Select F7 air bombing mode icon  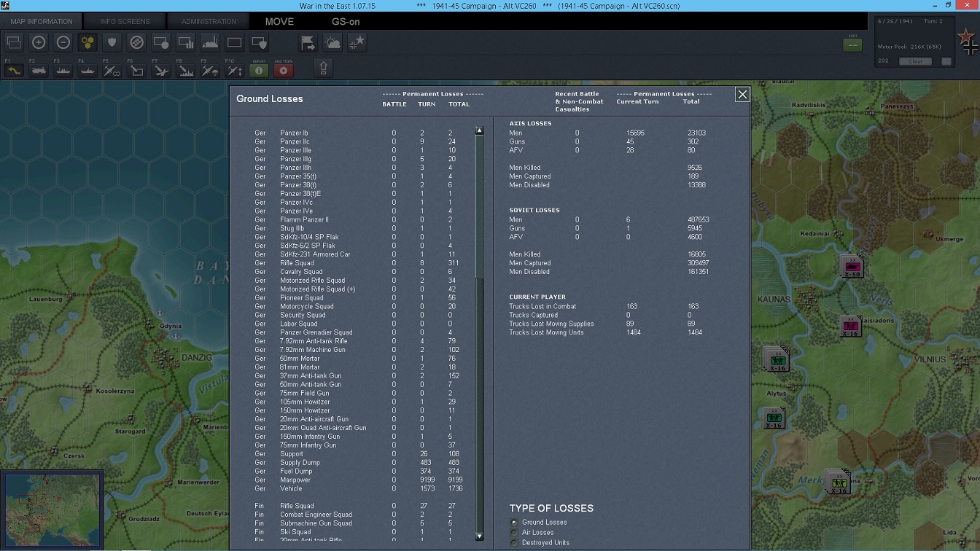(x=161, y=70)
